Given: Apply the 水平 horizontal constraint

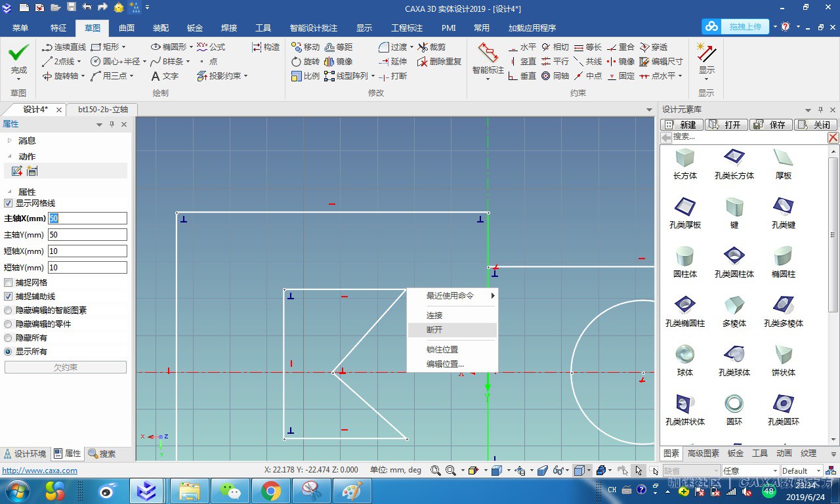Looking at the screenshot, I should [x=523, y=47].
